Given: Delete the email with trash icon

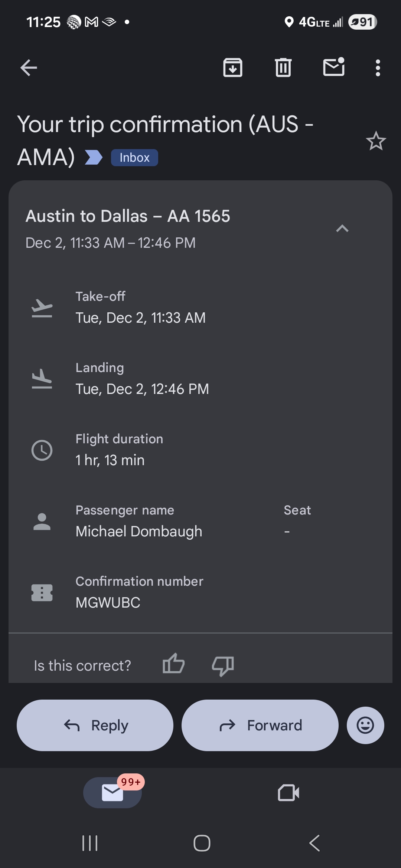Looking at the screenshot, I should [283, 68].
